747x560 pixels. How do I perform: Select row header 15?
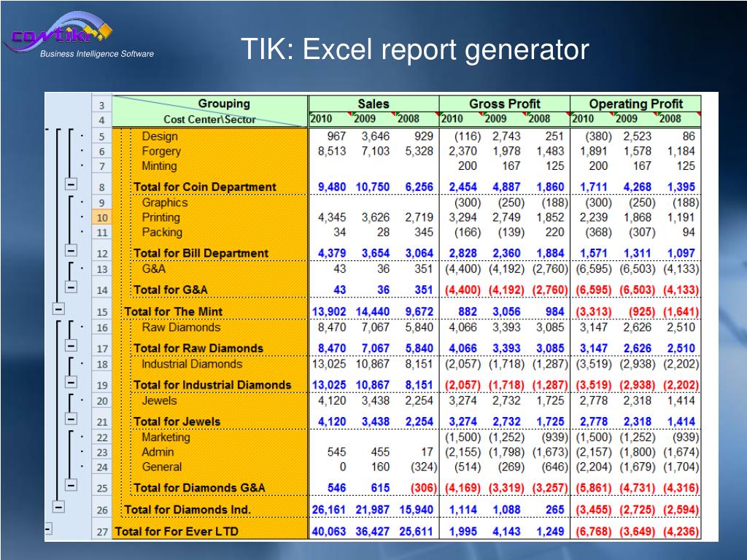101,311
